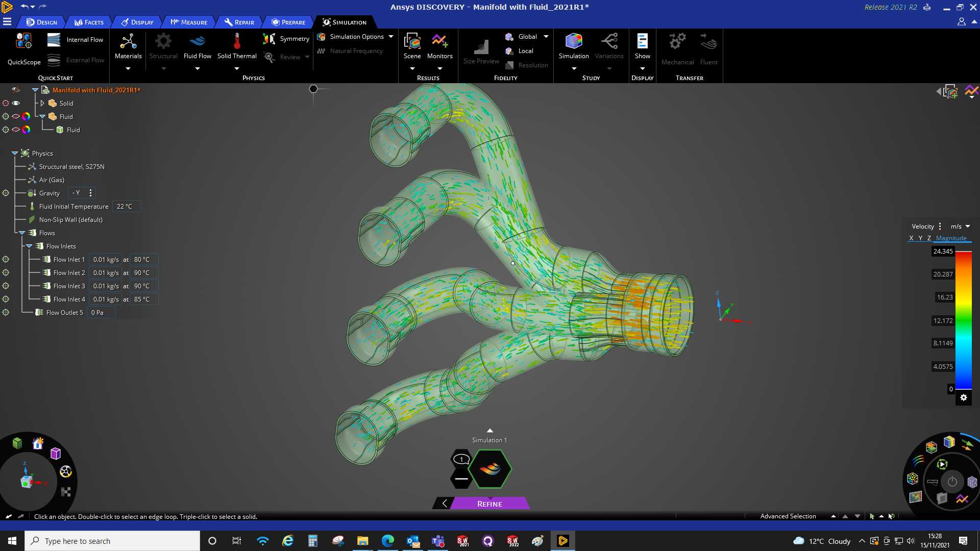980x551 pixels.
Task: Collapse the Physics tree node
Action: coord(15,153)
